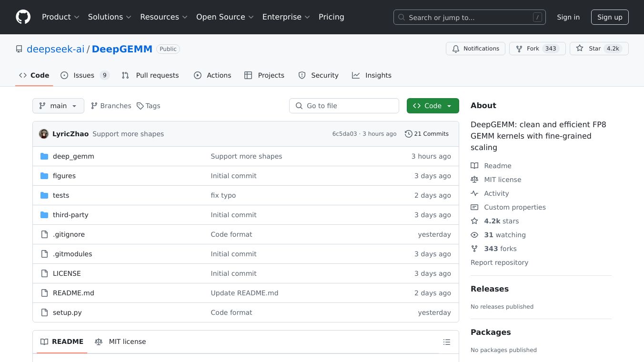
Task: Click the Sign up button
Action: (610, 17)
